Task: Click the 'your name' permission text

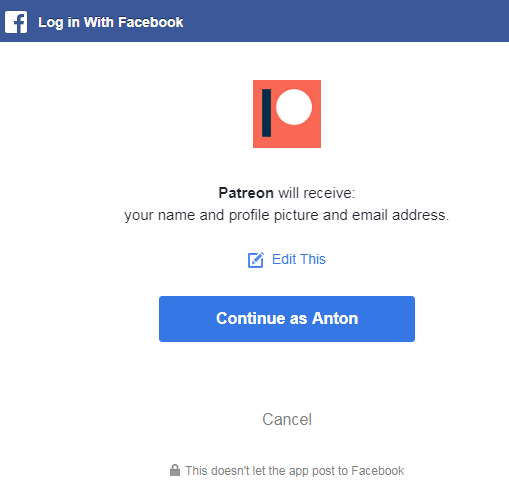Action: coord(160,215)
